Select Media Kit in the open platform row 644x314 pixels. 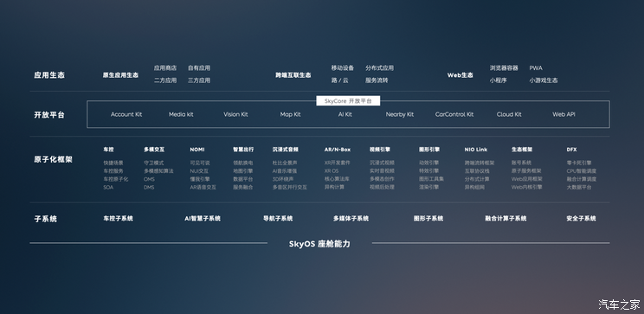181,114
